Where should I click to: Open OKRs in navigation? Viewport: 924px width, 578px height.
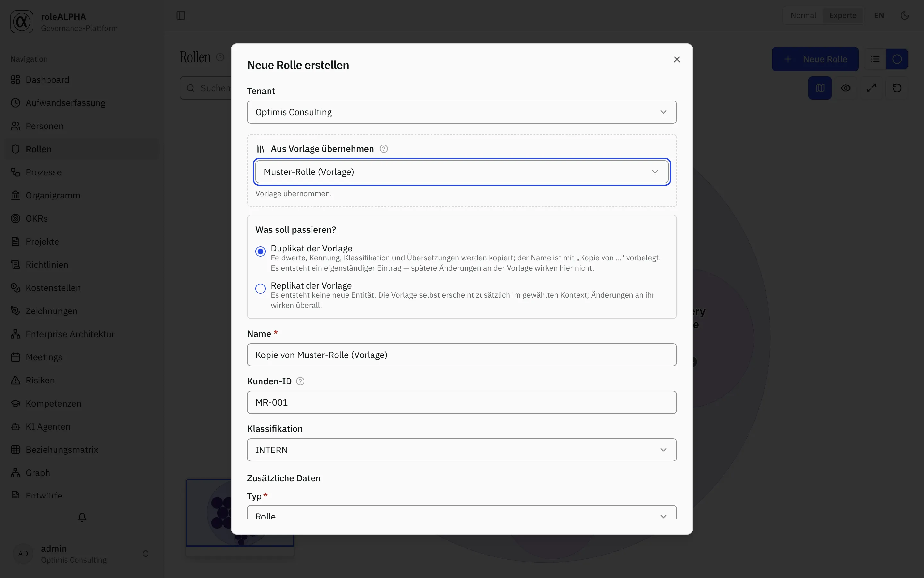(x=82, y=218)
